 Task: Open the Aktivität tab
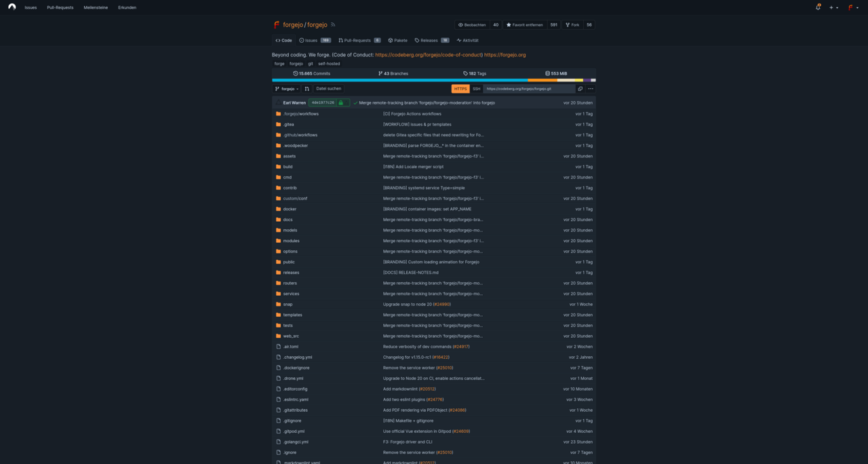(467, 40)
